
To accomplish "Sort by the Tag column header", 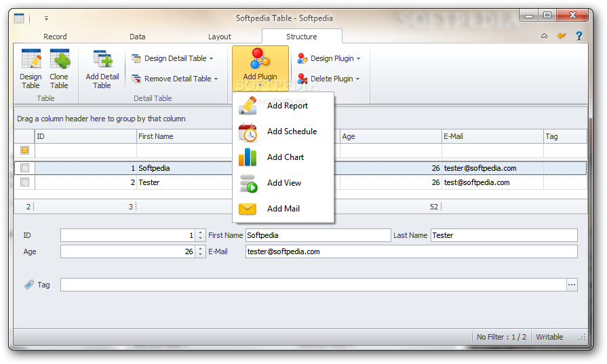I will point(565,136).
